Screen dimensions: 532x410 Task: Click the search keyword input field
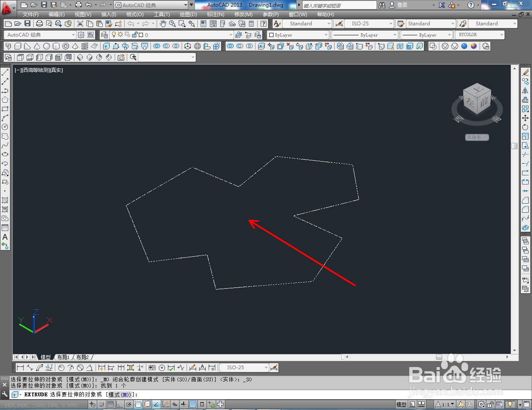339,5
